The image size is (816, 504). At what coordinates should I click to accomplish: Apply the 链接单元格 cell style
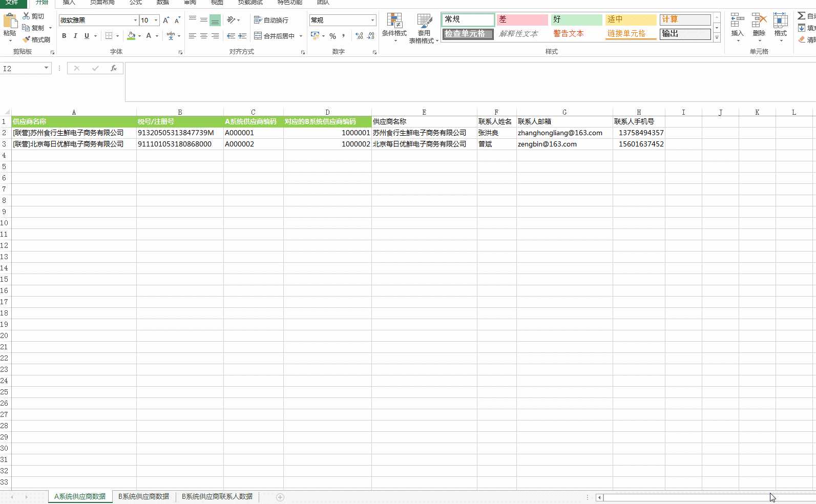coord(631,34)
